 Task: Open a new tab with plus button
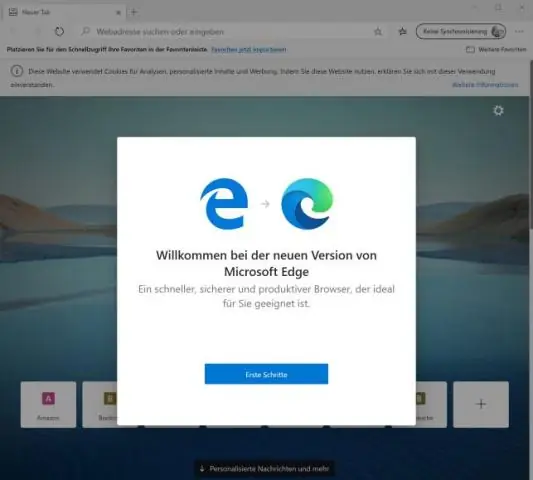coord(134,12)
